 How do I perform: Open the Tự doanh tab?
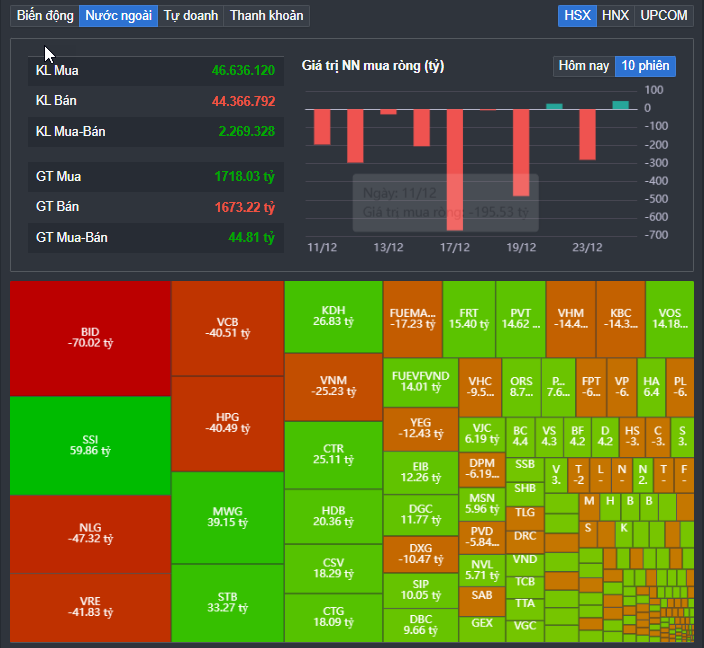(x=190, y=16)
